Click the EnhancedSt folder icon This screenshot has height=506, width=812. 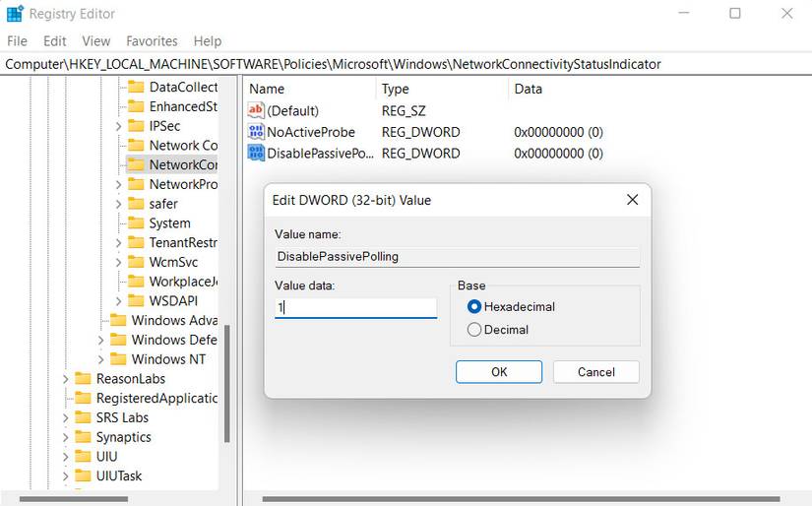[x=136, y=106]
